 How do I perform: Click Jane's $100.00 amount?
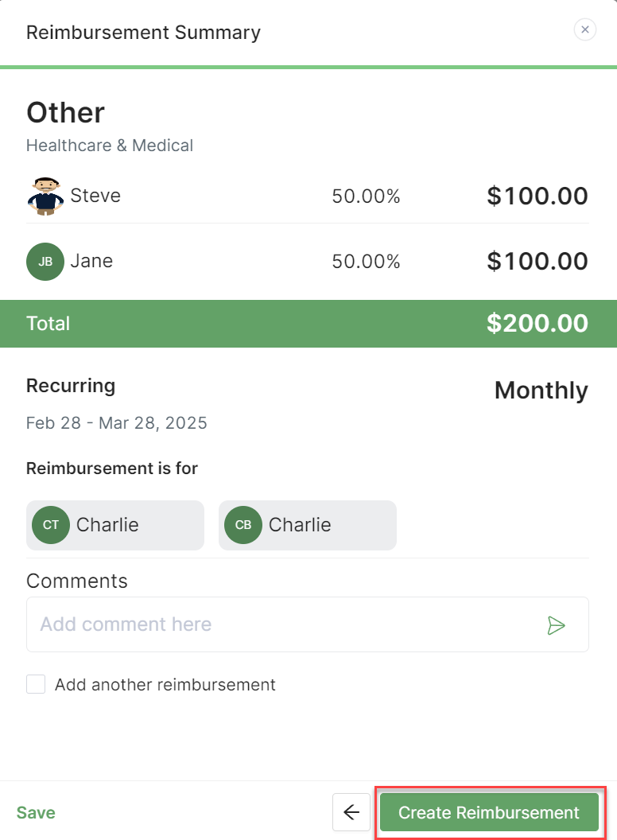coord(537,261)
